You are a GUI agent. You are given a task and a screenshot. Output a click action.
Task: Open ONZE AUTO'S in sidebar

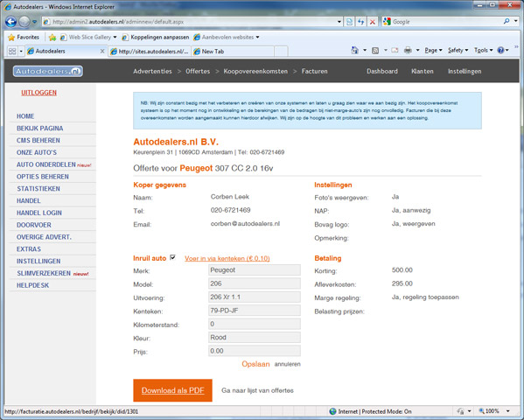37,152
